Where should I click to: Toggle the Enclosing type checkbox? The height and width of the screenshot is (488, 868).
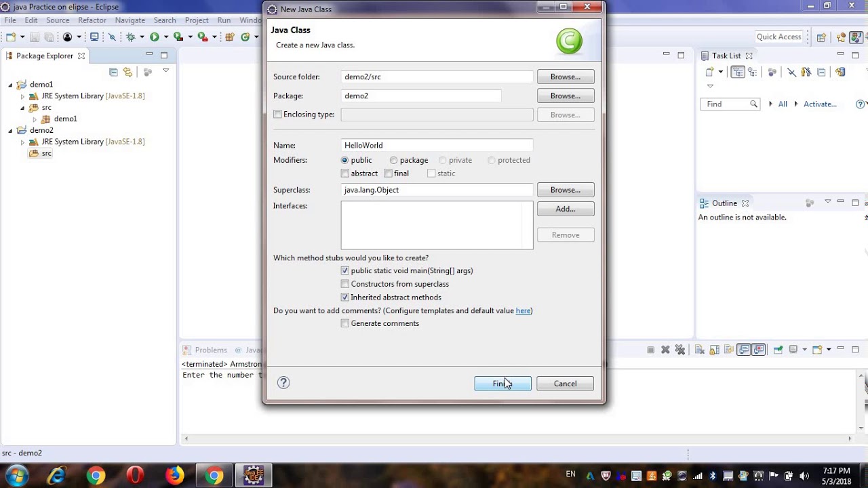click(277, 115)
